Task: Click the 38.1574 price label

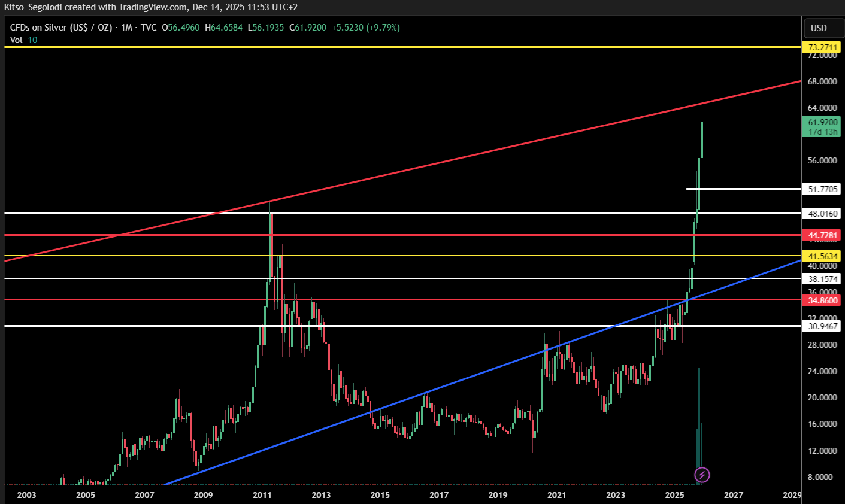Action: pyautogui.click(x=822, y=279)
